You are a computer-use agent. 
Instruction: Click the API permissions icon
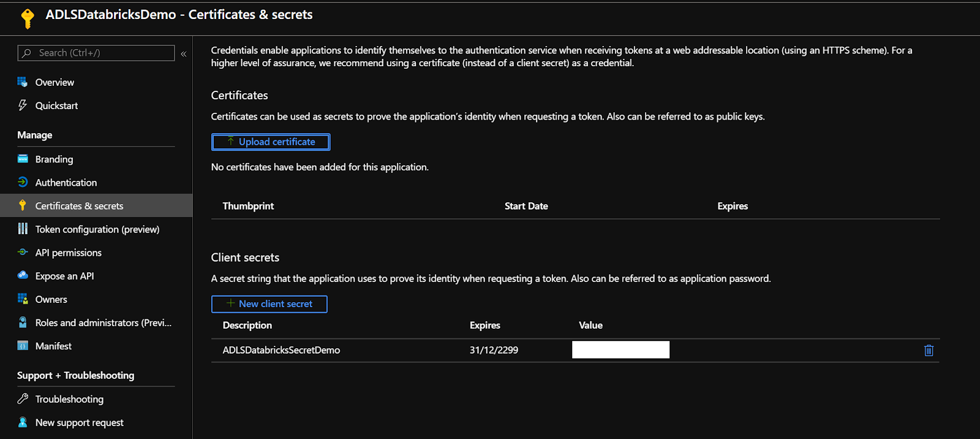(x=23, y=252)
